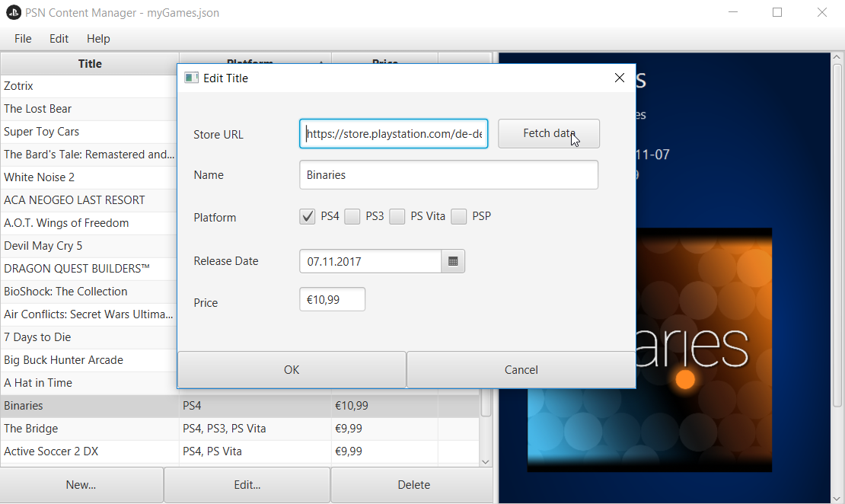Select the Super Toy Cars row
Screen dimensions: 845x504
89,132
